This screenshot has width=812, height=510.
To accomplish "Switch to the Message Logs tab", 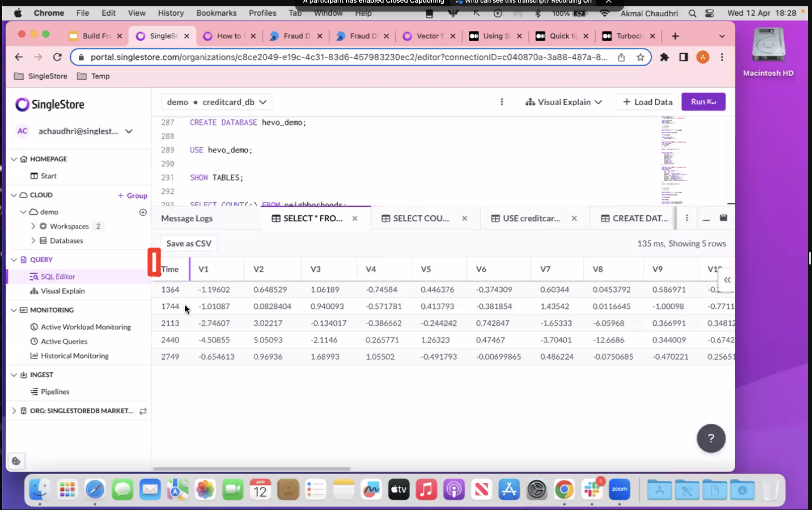I will click(x=187, y=218).
